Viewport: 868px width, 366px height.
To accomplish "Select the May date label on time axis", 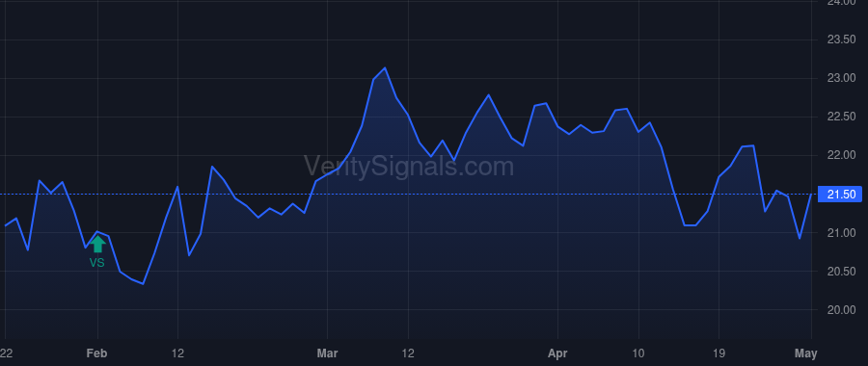I will click(806, 353).
